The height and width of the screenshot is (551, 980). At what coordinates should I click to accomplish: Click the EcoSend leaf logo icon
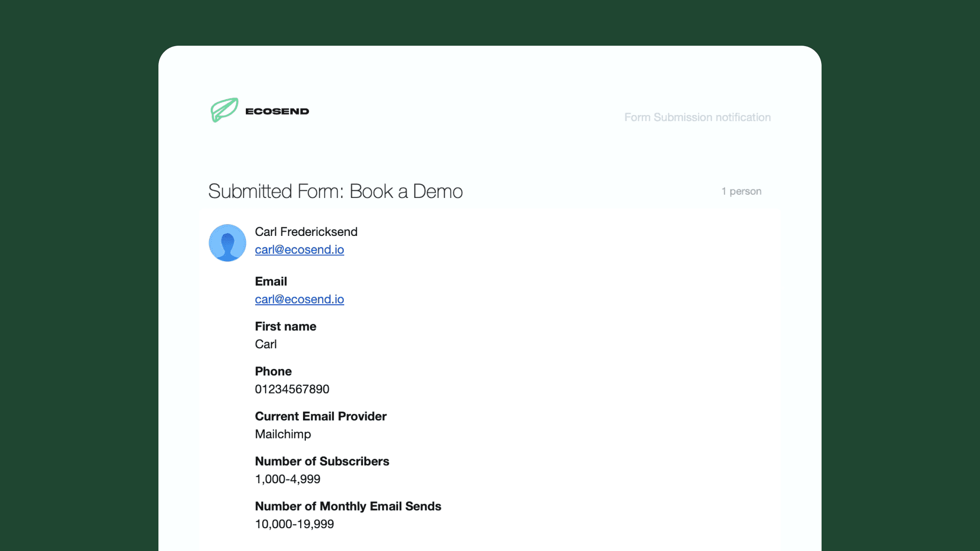(x=225, y=110)
